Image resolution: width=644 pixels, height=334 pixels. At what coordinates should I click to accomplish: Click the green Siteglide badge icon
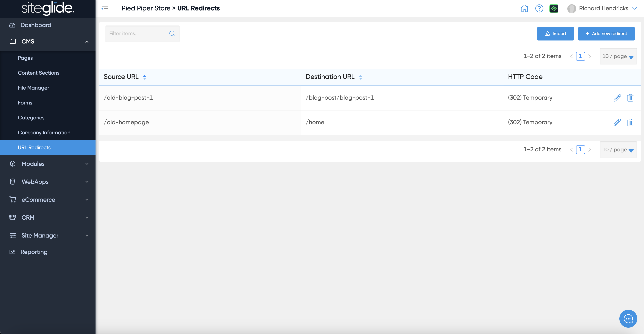(x=554, y=9)
